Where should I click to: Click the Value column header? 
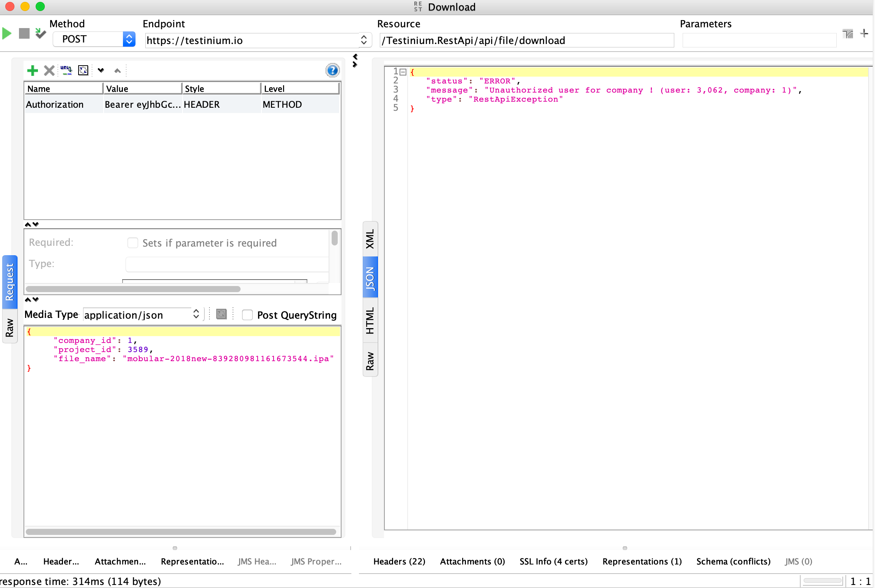pyautogui.click(x=143, y=89)
